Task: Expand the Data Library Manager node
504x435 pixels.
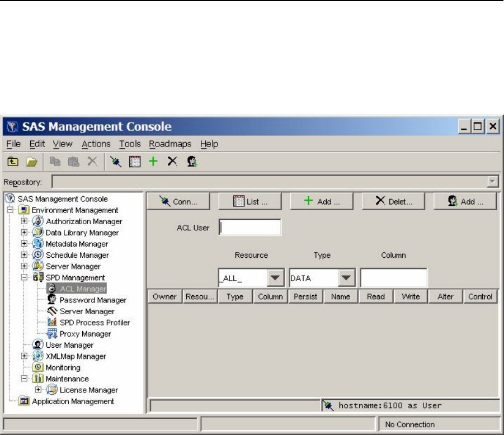Action: [24, 232]
